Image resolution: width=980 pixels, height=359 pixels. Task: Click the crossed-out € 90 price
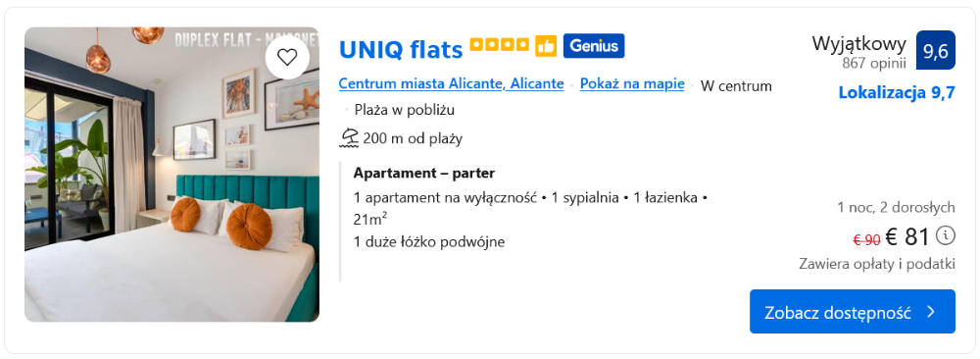867,239
